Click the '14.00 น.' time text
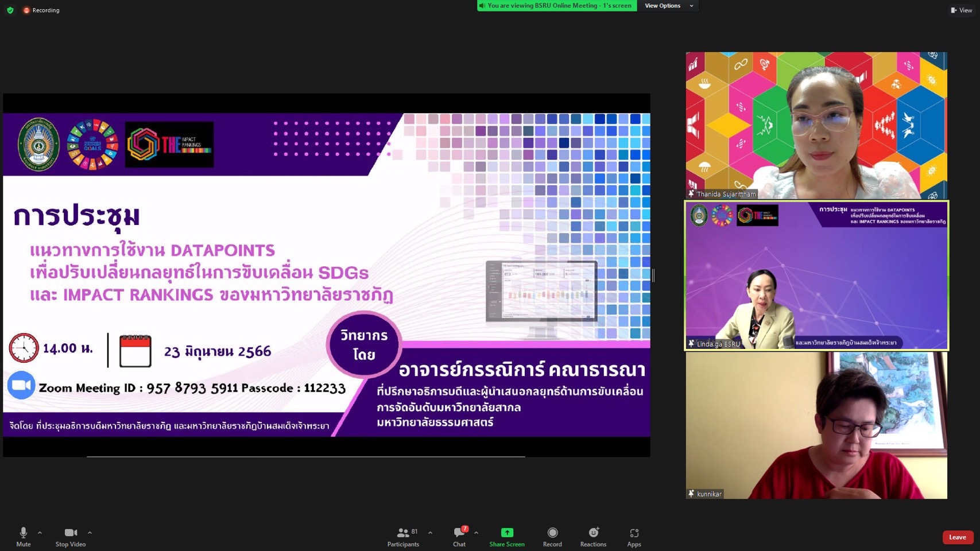The height and width of the screenshot is (551, 980). tap(68, 348)
